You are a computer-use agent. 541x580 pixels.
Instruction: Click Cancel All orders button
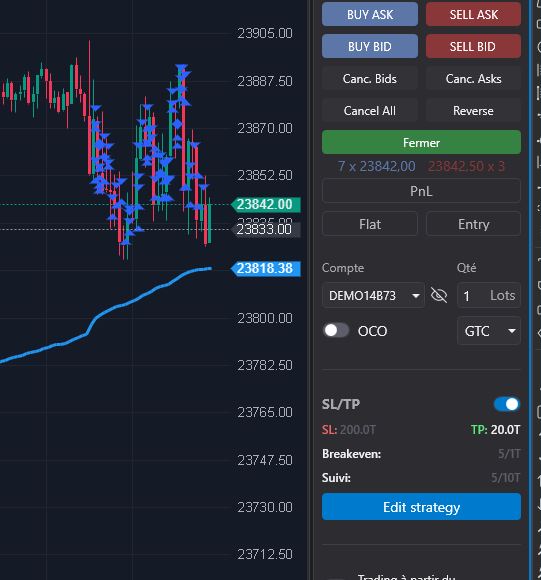coord(370,111)
